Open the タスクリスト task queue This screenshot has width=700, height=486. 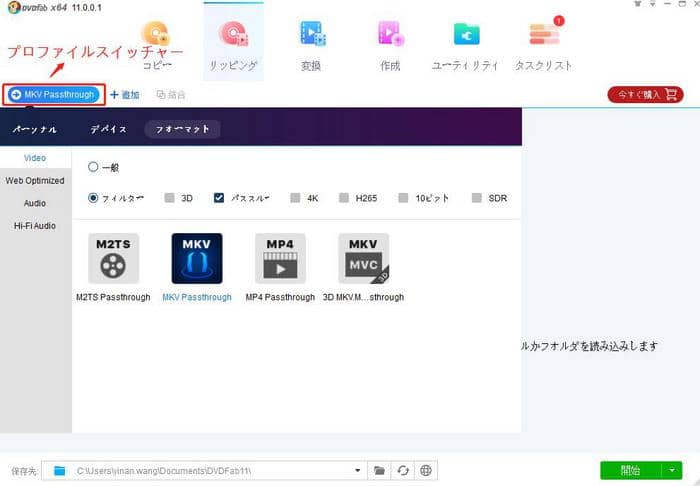click(x=543, y=43)
